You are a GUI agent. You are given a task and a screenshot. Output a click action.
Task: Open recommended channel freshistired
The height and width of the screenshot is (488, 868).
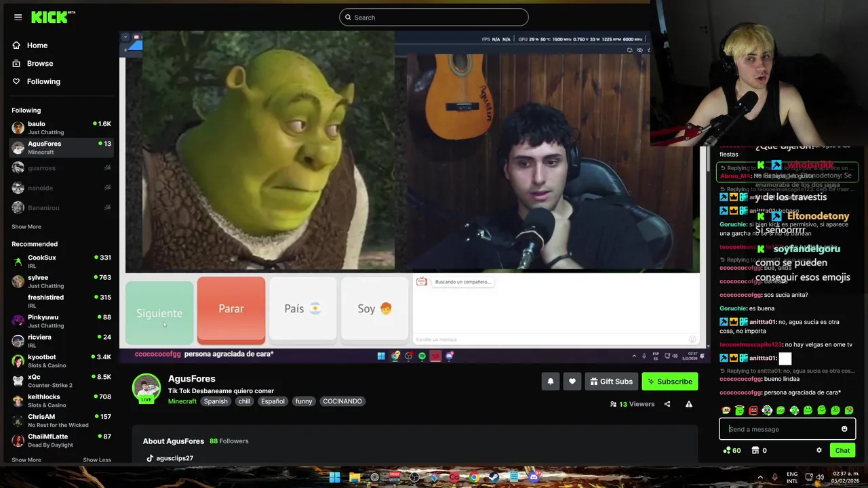tap(61, 301)
